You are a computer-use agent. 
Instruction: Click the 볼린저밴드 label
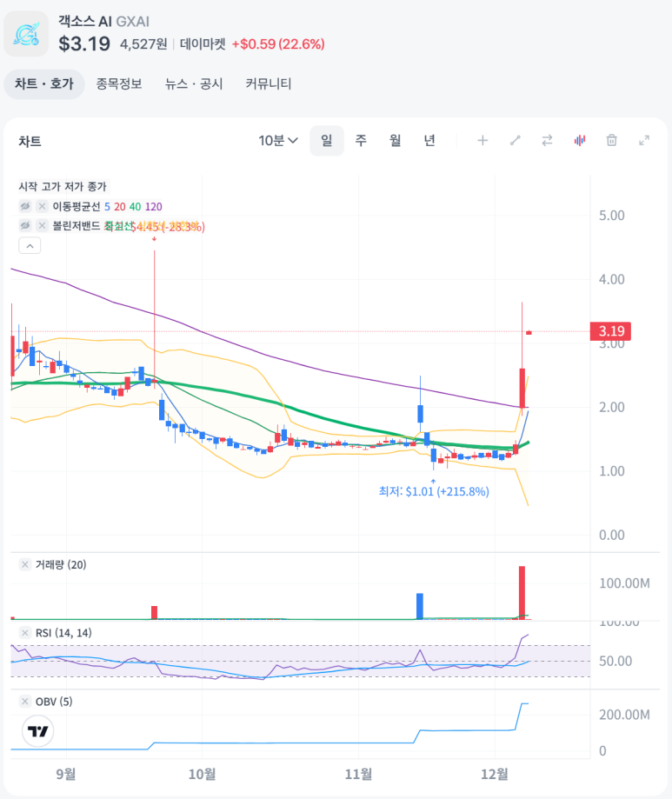click(77, 225)
